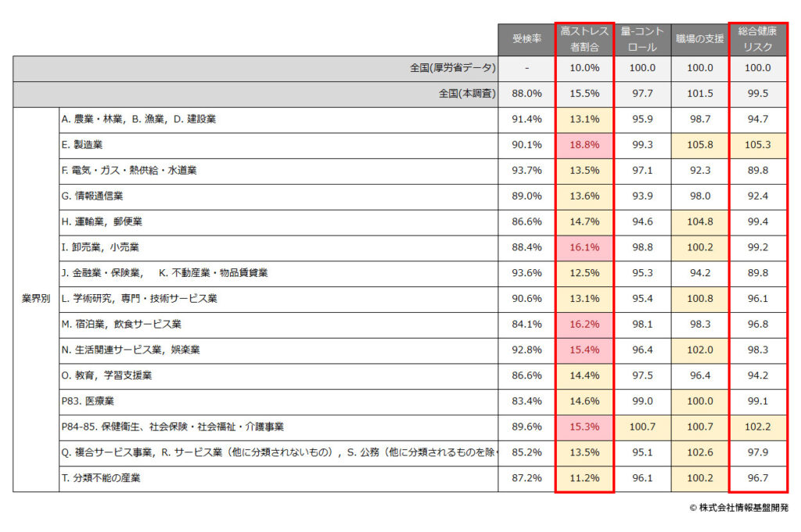Click the 105.3 health risk cell for 製造業
Screen dimensions: 801x532
pos(757,146)
